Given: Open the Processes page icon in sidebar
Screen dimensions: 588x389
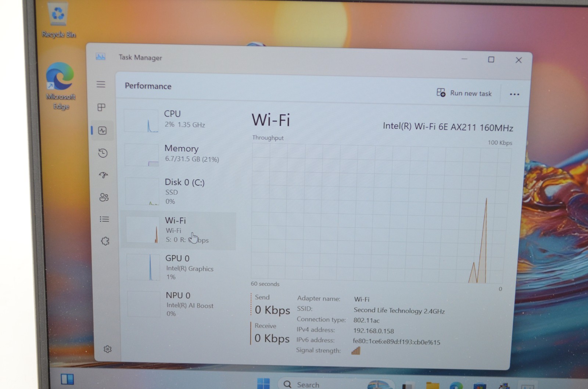Looking at the screenshot, I should pos(101,107).
